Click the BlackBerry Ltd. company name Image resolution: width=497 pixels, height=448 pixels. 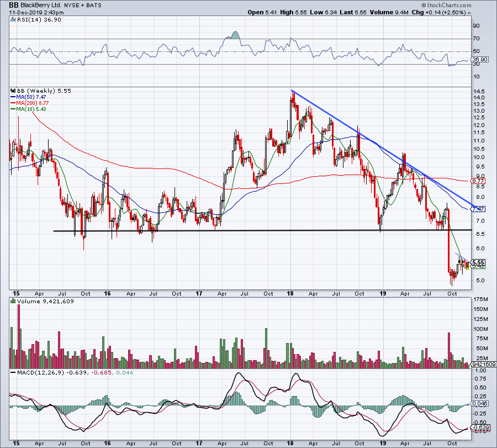40,5
